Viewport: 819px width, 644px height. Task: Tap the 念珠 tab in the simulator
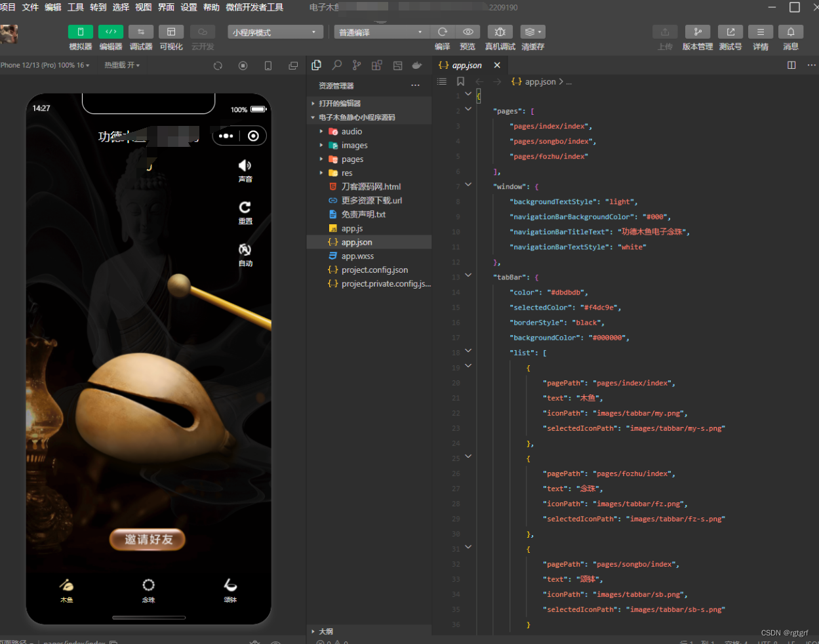click(x=149, y=590)
